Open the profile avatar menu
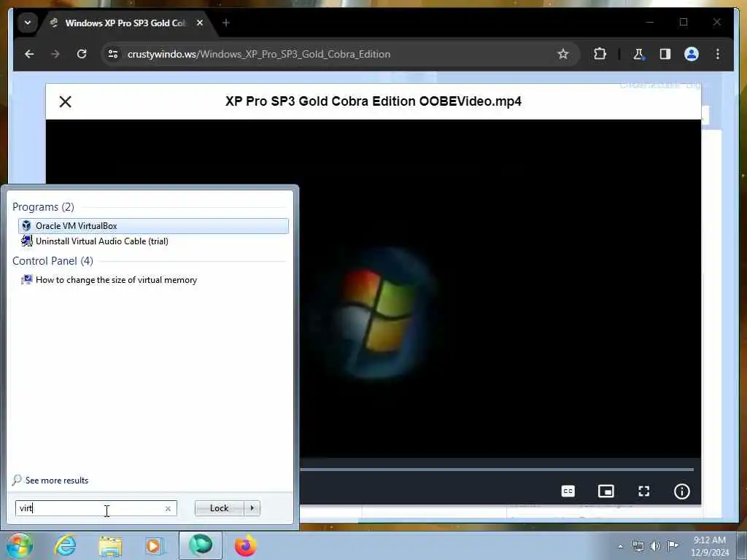Image resolution: width=747 pixels, height=560 pixels. coord(692,54)
